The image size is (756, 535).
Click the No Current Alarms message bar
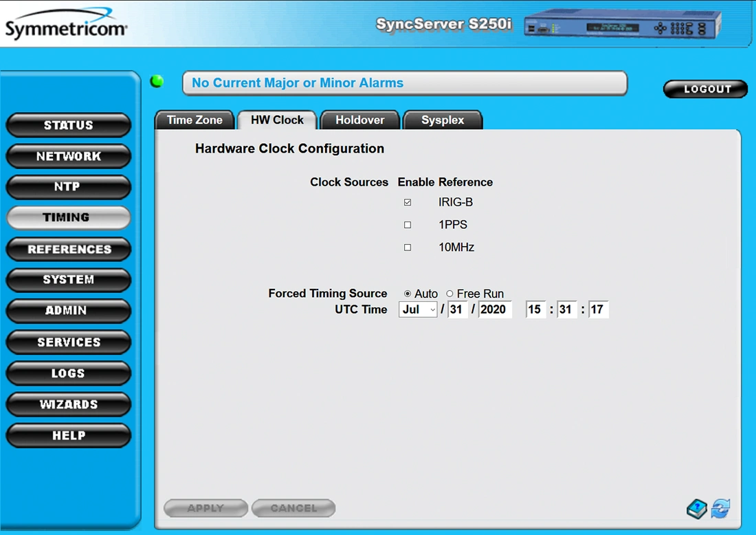tap(405, 83)
